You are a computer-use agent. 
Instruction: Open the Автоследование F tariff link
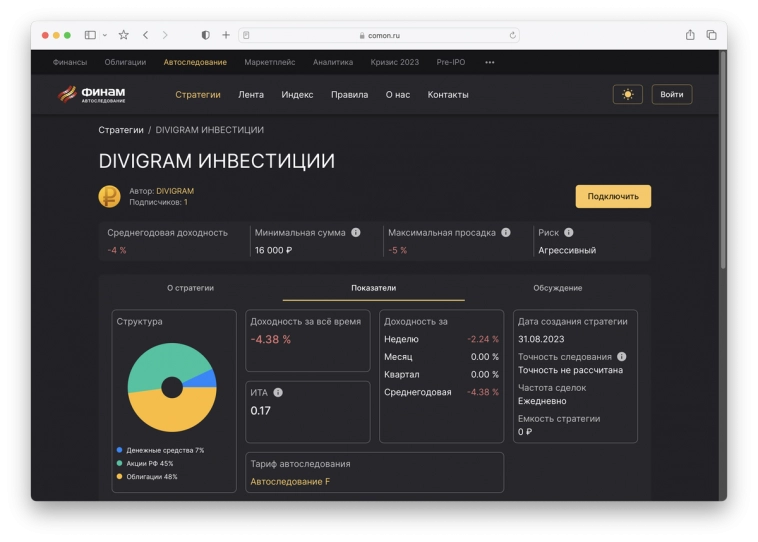pos(290,482)
